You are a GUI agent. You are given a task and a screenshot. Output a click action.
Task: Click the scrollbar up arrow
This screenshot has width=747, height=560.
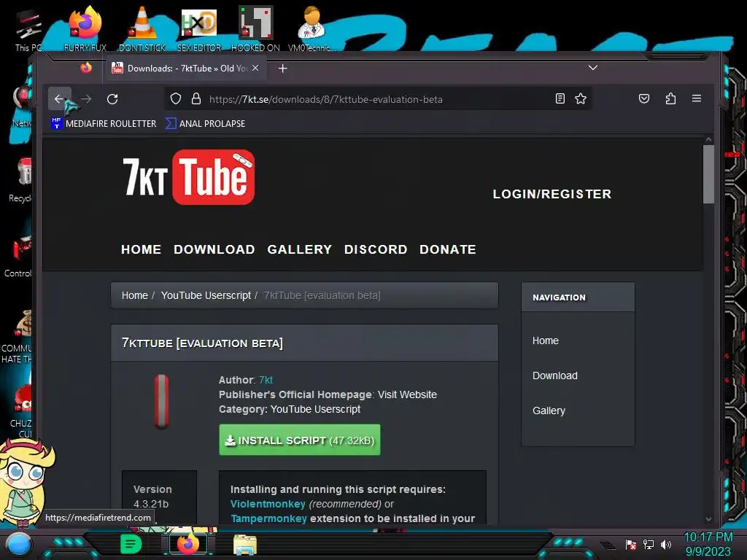coord(708,139)
